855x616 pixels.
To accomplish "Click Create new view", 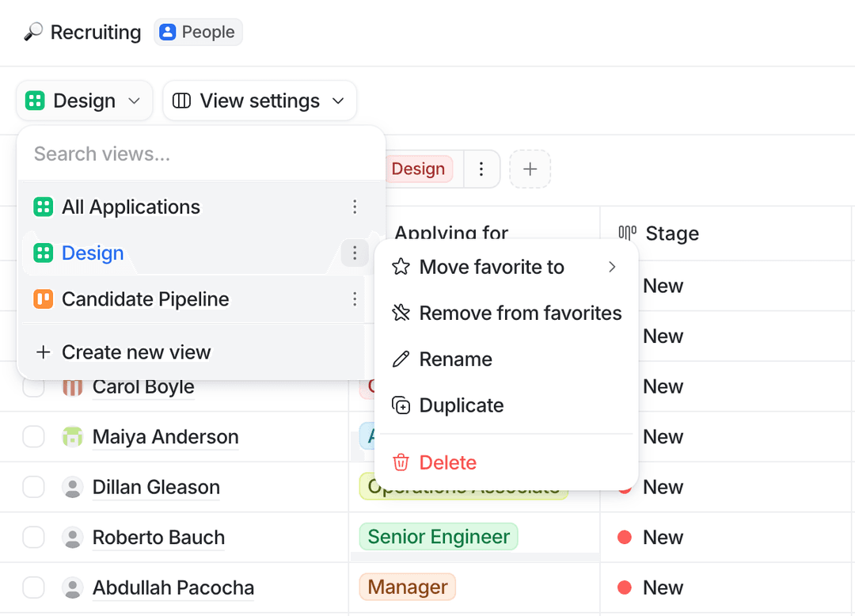I will [x=193, y=352].
